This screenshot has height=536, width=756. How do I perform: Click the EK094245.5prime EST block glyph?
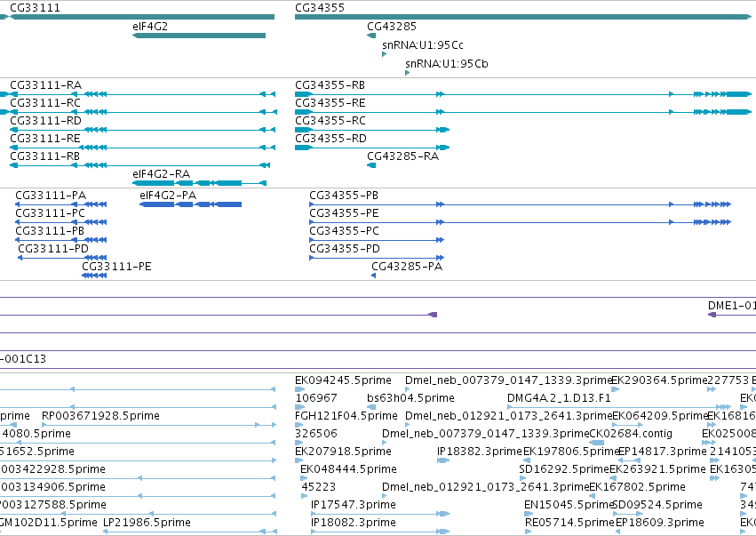[x=300, y=389]
